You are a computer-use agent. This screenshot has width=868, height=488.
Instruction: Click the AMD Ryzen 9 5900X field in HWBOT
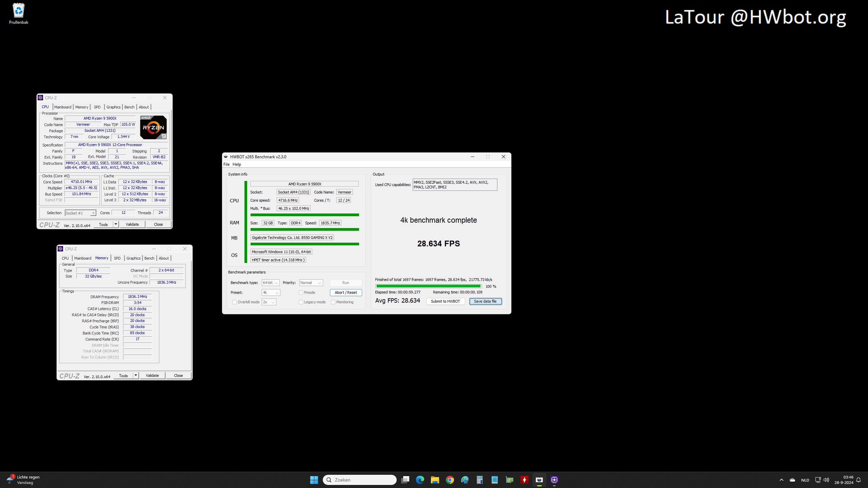304,184
